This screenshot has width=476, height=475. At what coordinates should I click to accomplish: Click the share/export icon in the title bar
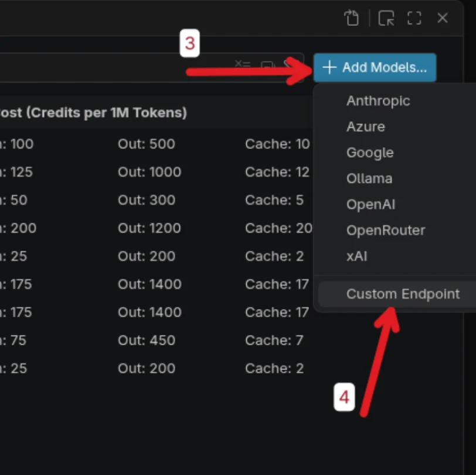352,18
